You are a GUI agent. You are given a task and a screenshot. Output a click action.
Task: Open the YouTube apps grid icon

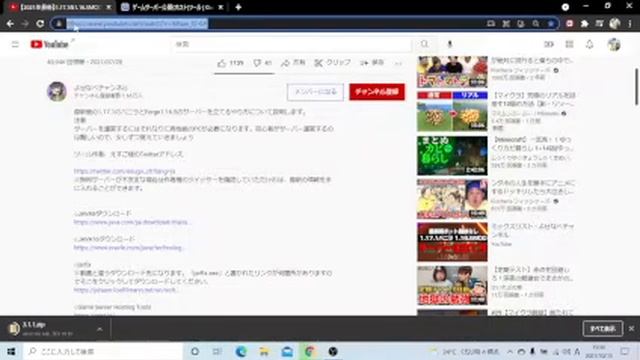[x=569, y=44]
